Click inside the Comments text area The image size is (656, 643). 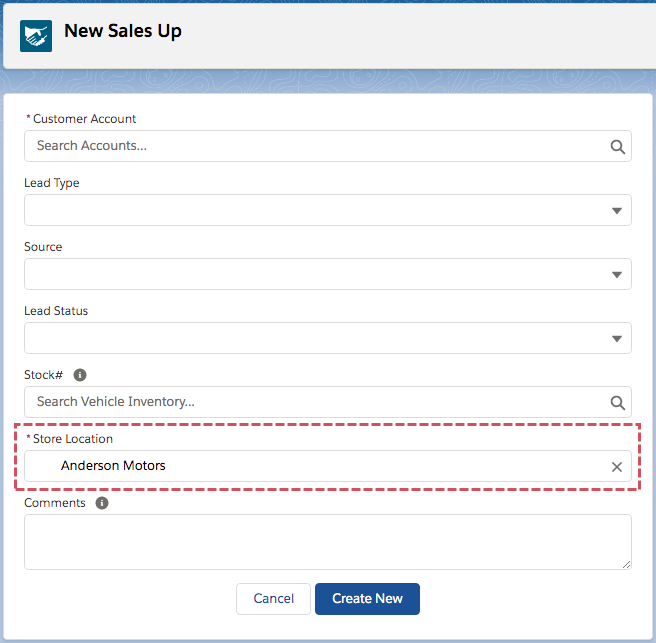[x=328, y=542]
